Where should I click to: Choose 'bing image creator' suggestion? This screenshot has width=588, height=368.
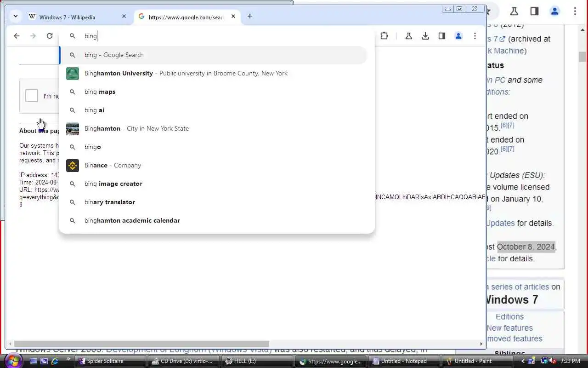pyautogui.click(x=214, y=184)
